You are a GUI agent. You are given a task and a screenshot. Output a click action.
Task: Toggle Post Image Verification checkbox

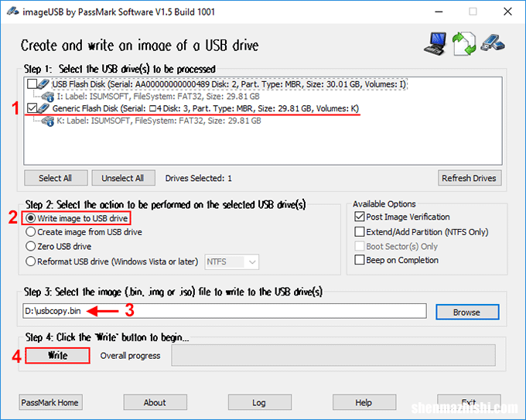click(x=359, y=217)
